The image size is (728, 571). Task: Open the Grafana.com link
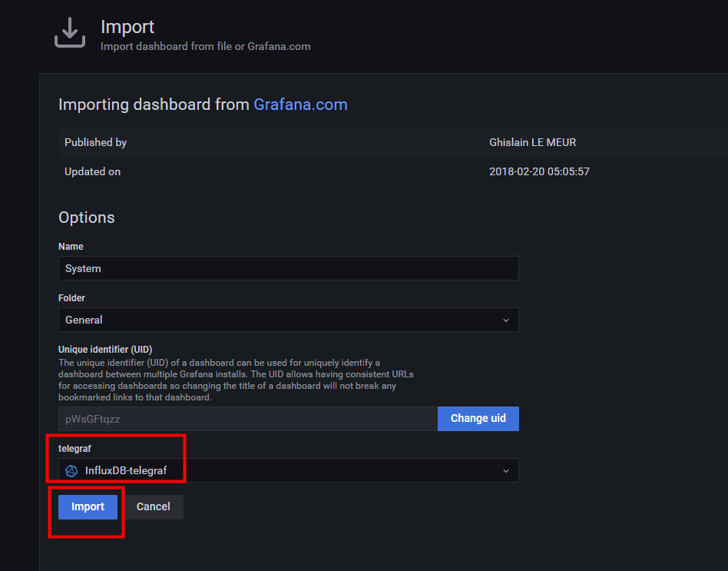[x=300, y=105]
